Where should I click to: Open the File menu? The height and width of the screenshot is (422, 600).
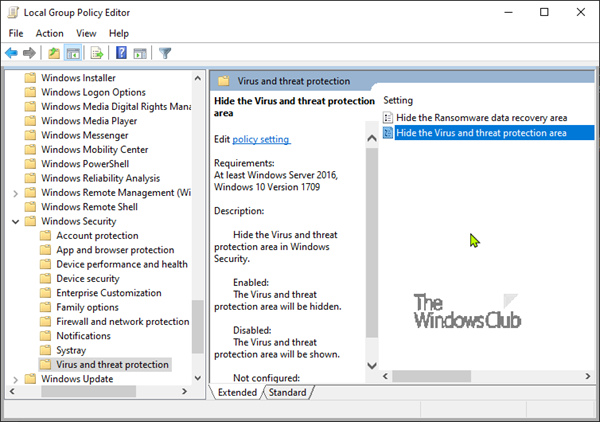click(x=16, y=33)
